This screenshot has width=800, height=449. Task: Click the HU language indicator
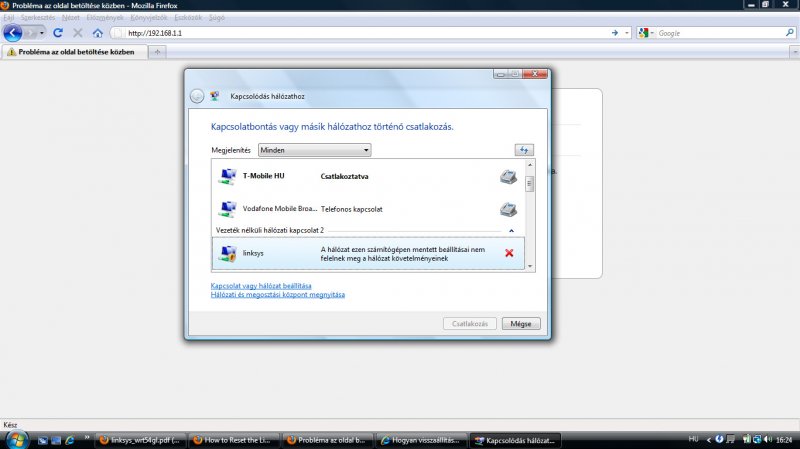pos(693,439)
